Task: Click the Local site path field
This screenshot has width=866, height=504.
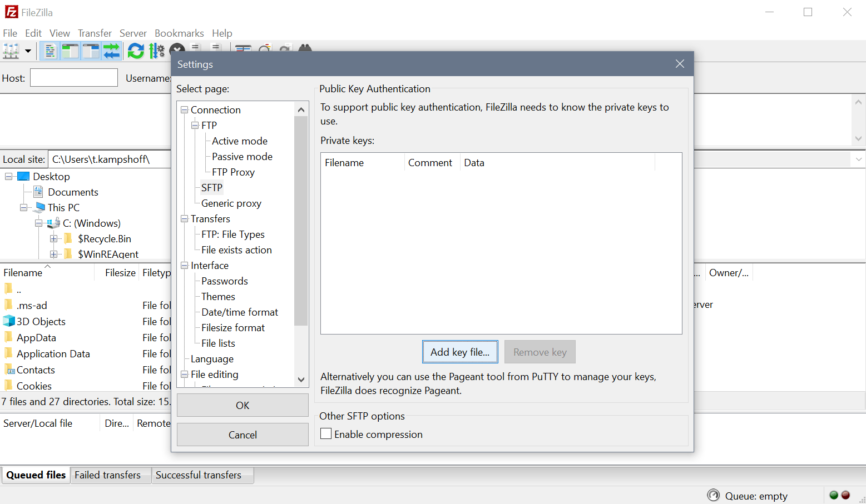Action: pos(110,159)
